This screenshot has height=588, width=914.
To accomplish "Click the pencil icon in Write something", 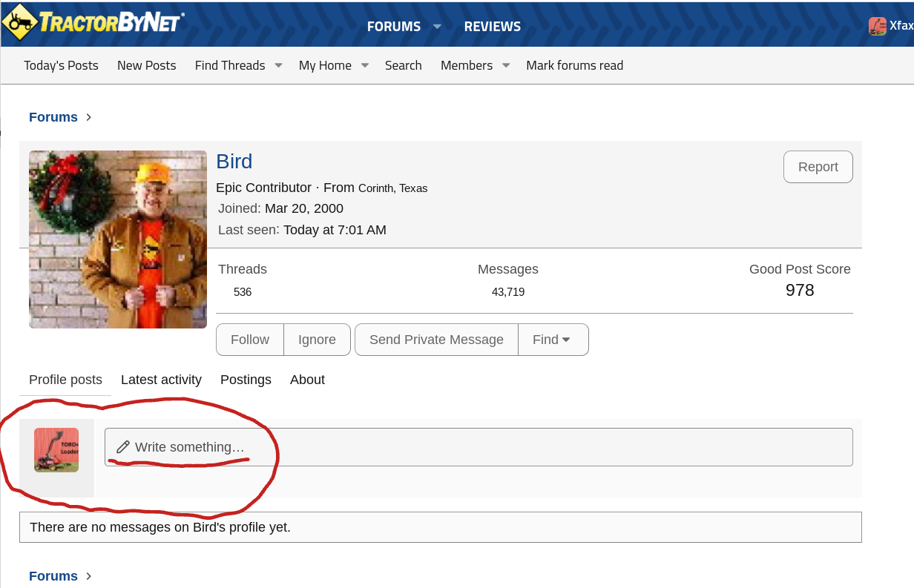I will point(123,447).
